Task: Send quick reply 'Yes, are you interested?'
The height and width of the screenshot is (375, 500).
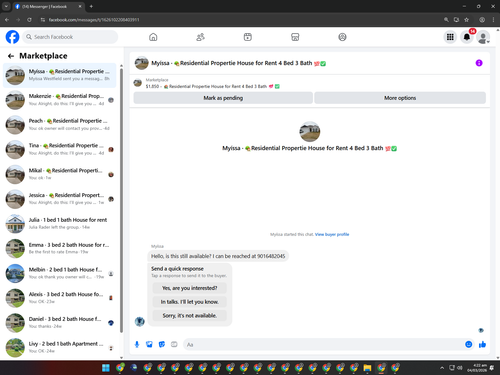Action: coord(190,288)
